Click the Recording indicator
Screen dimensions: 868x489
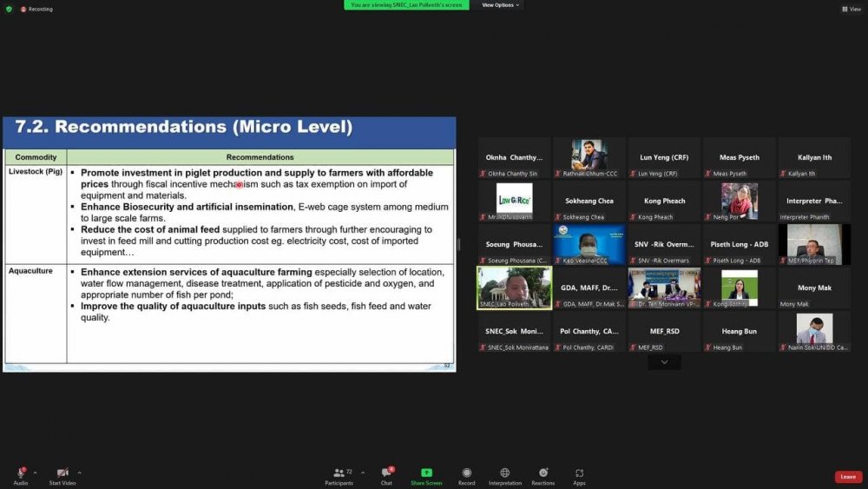tap(36, 9)
